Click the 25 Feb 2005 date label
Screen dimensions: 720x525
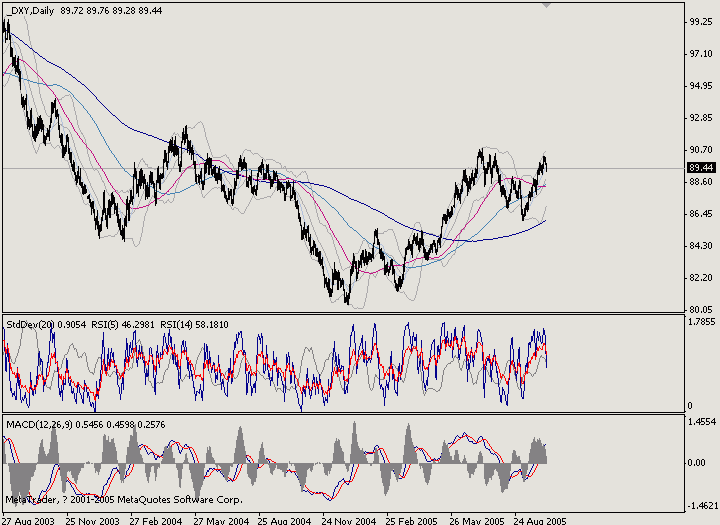click(412, 521)
